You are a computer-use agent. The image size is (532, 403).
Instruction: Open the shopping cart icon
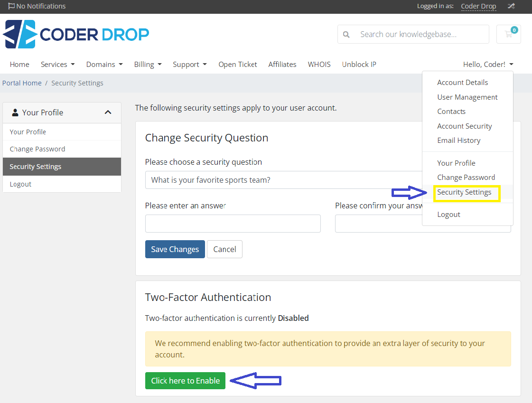[x=508, y=34]
